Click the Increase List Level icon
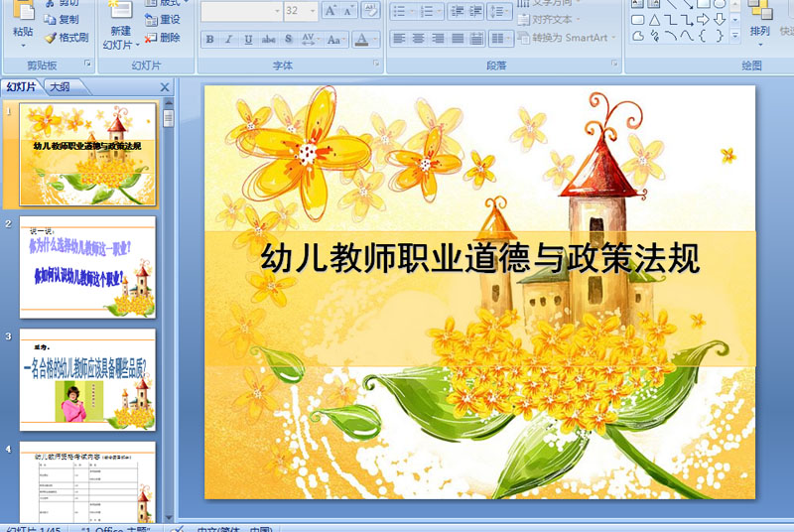794x532 pixels. click(475, 11)
